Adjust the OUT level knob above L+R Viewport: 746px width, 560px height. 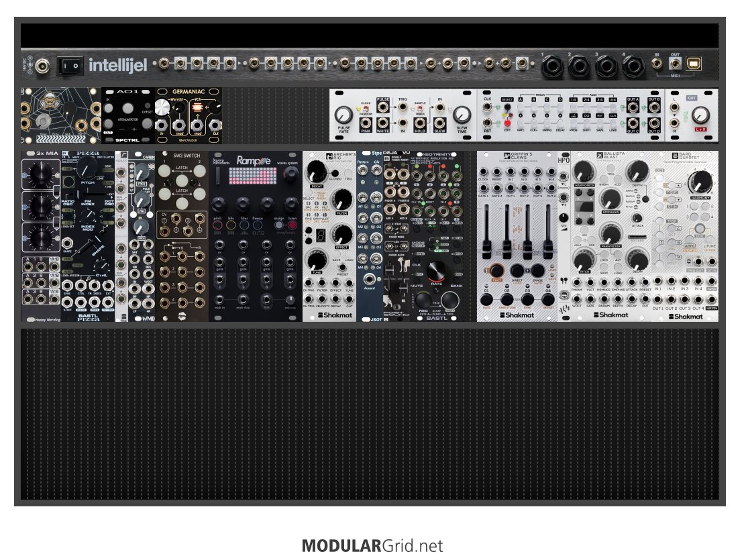tap(700, 115)
